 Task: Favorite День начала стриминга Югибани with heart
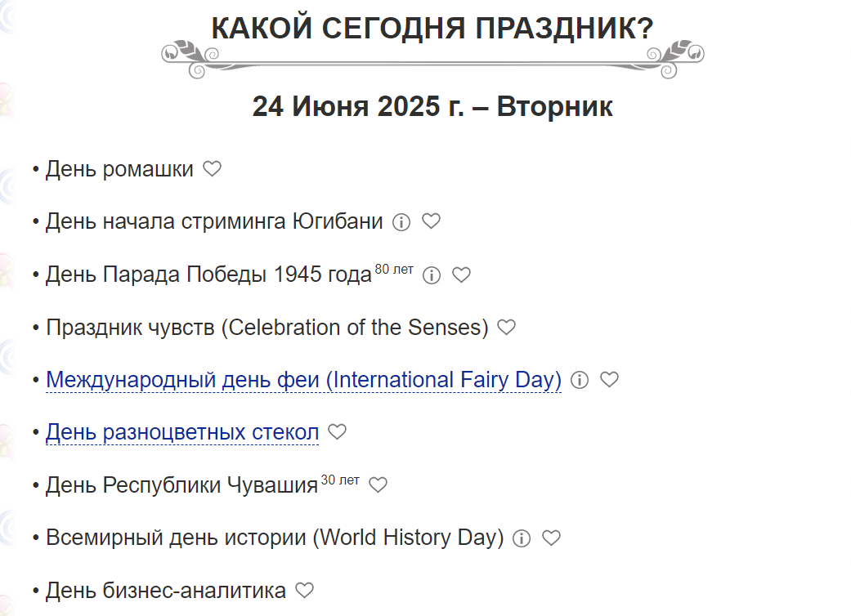432,221
